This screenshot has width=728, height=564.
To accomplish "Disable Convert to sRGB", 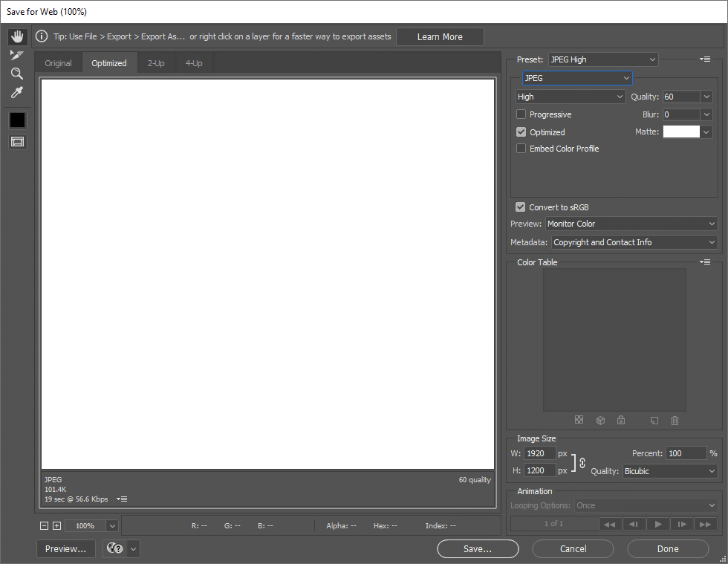I will [521, 207].
